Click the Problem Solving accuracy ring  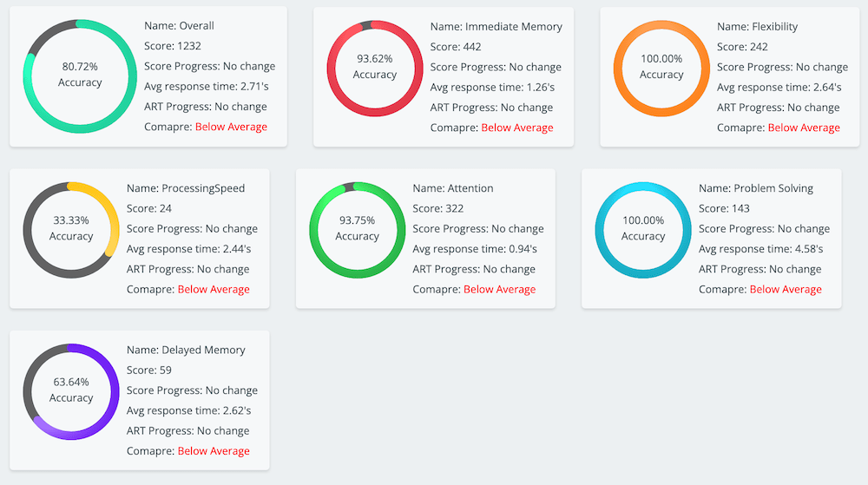click(x=643, y=229)
